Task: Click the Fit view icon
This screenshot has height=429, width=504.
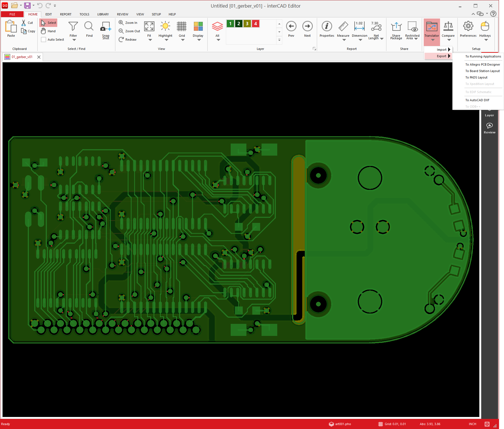Action: pos(149,26)
